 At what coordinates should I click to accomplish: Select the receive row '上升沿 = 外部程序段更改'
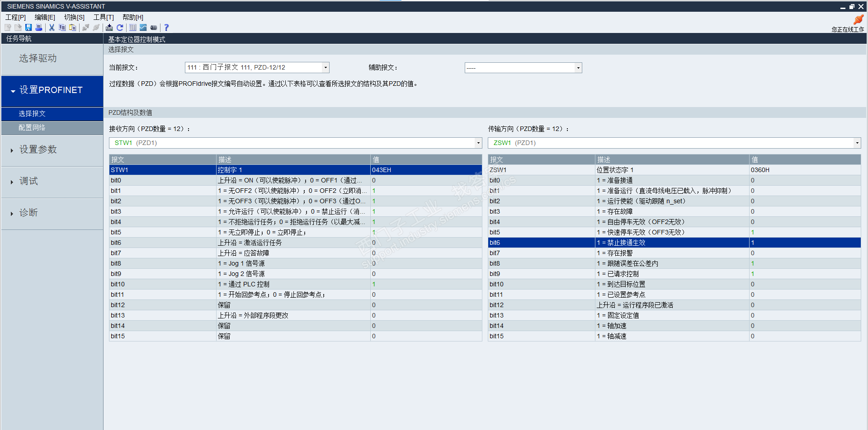[x=296, y=316]
